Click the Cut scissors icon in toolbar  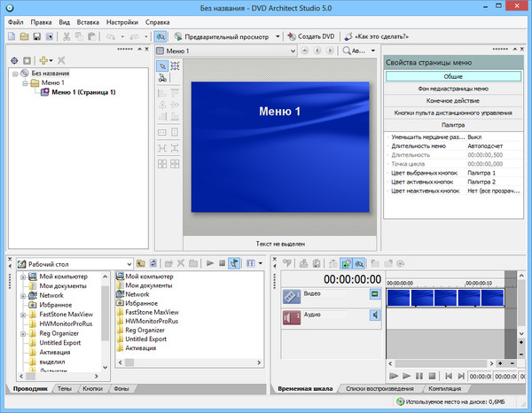(66, 36)
